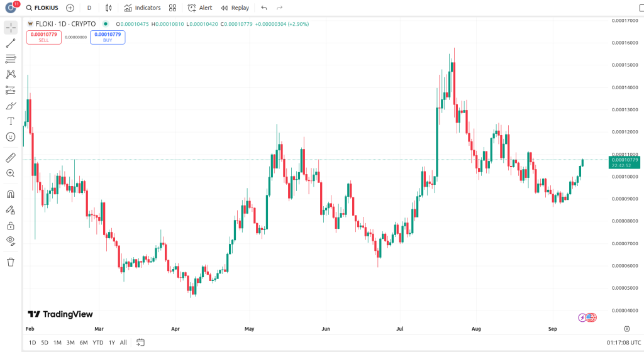The height and width of the screenshot is (352, 644).
Task: Activate the zoom in tool
Action: 11,173
